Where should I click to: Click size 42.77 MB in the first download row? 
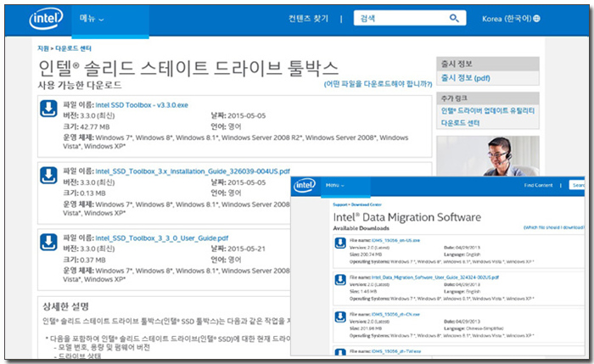95,126
